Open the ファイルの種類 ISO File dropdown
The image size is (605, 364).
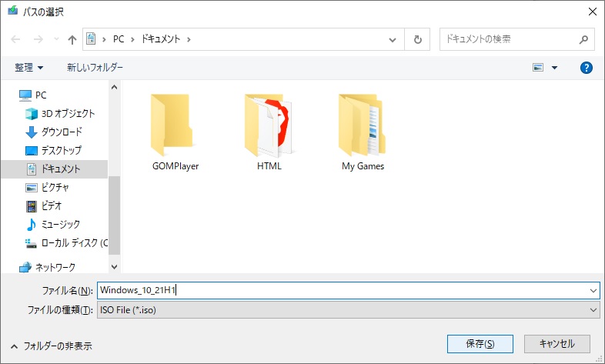tap(349, 310)
